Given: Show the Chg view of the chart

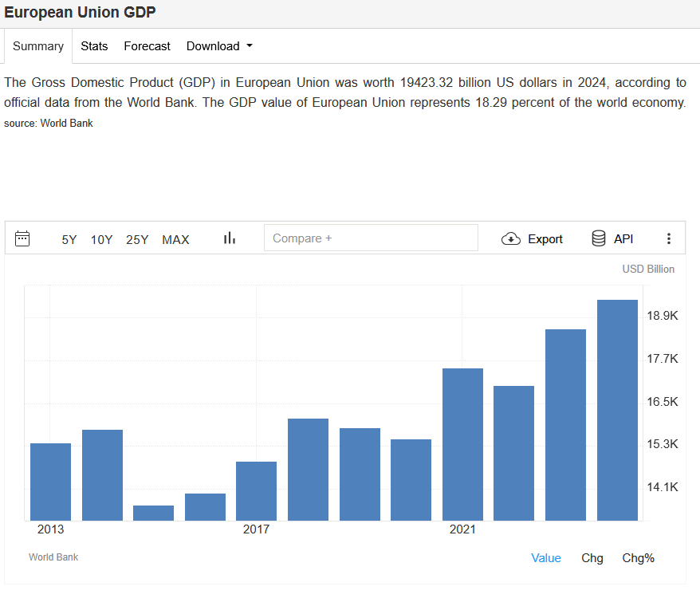Looking at the screenshot, I should [592, 558].
